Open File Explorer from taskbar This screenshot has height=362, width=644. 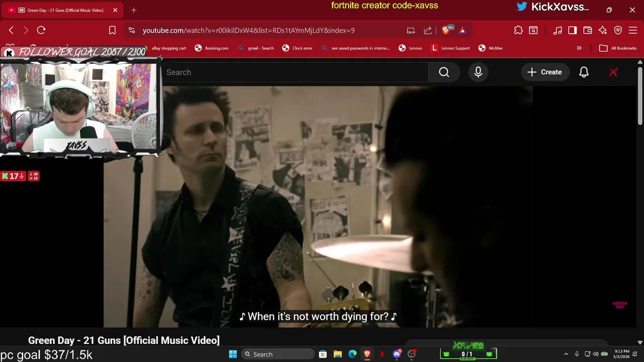(x=338, y=354)
